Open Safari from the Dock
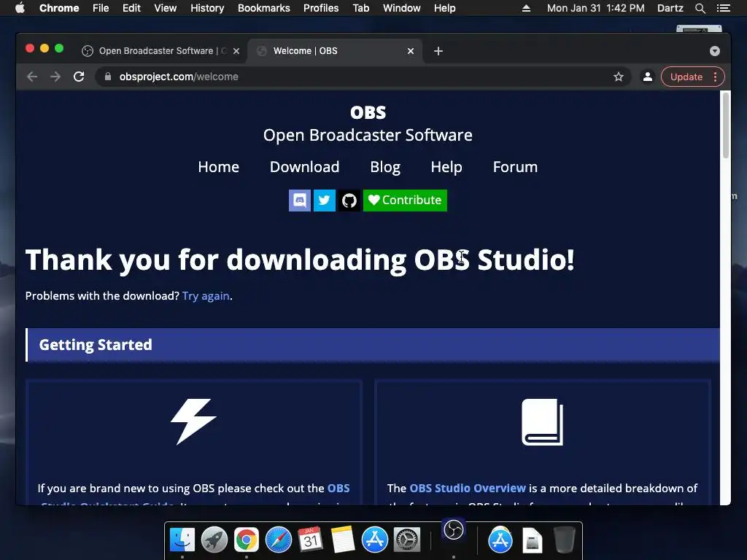 coord(279,540)
